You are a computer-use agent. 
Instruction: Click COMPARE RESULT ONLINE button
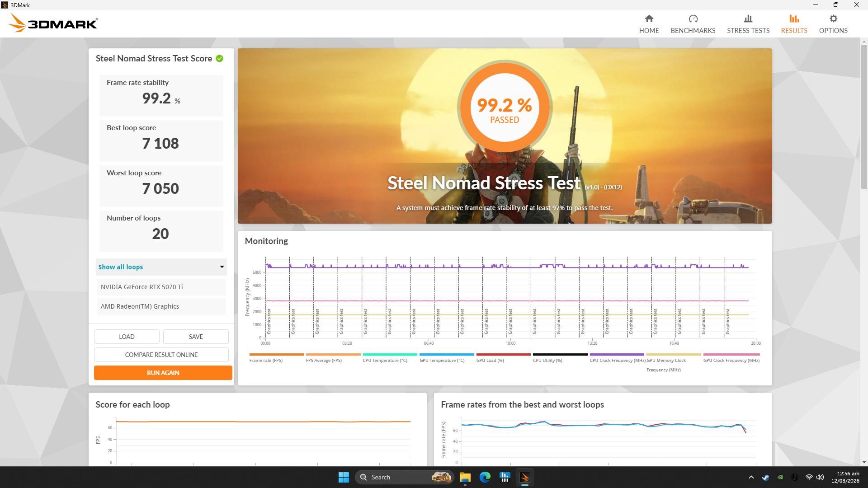(x=161, y=355)
